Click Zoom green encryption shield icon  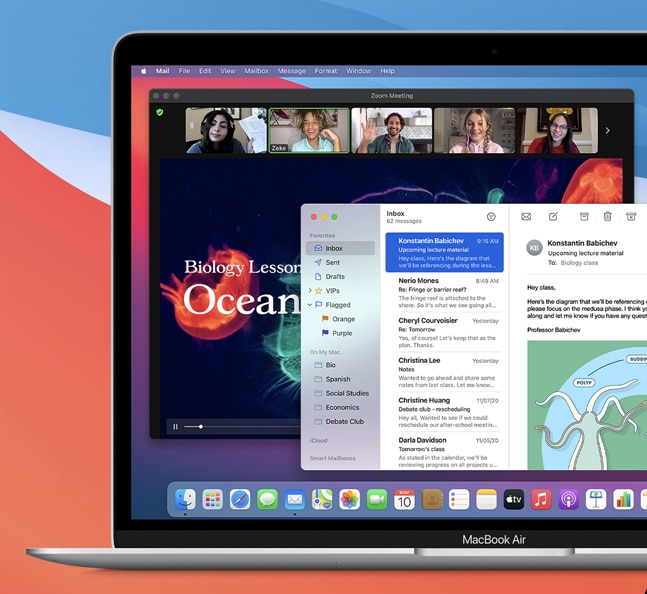point(160,112)
